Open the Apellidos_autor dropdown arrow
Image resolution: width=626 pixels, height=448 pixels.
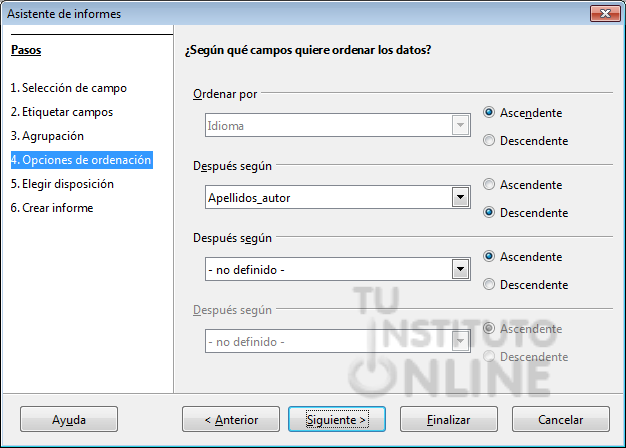coord(460,197)
